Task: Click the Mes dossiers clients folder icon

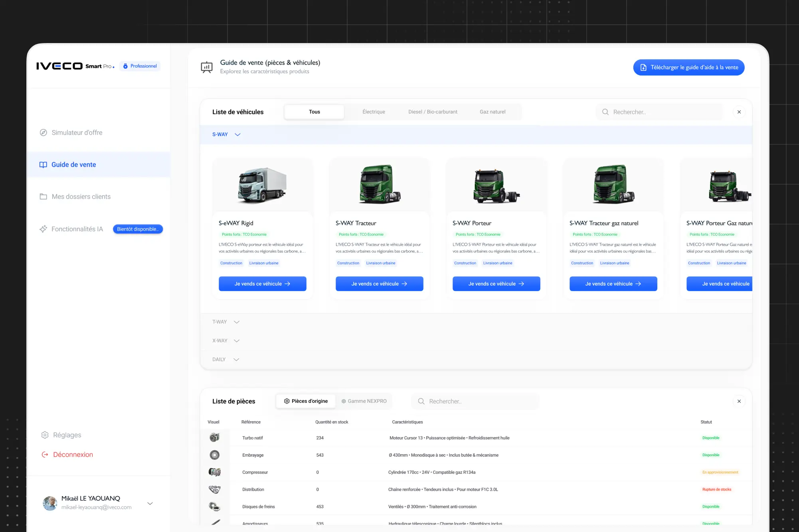Action: [x=44, y=197]
